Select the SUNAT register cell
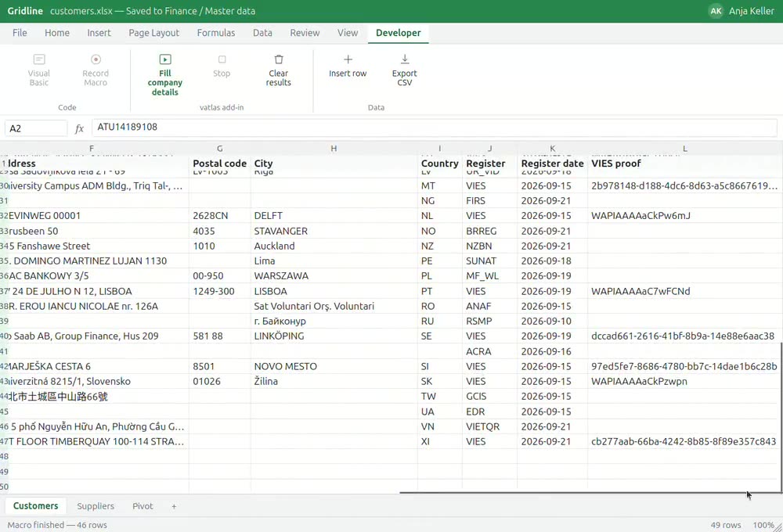This screenshot has width=783, height=532. pyautogui.click(x=490, y=261)
